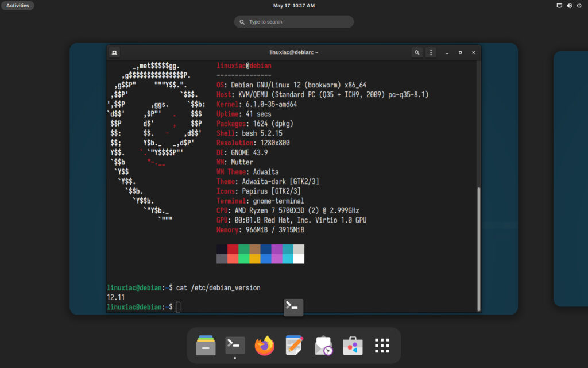Open the calendar by clicking the clock

coord(293,6)
